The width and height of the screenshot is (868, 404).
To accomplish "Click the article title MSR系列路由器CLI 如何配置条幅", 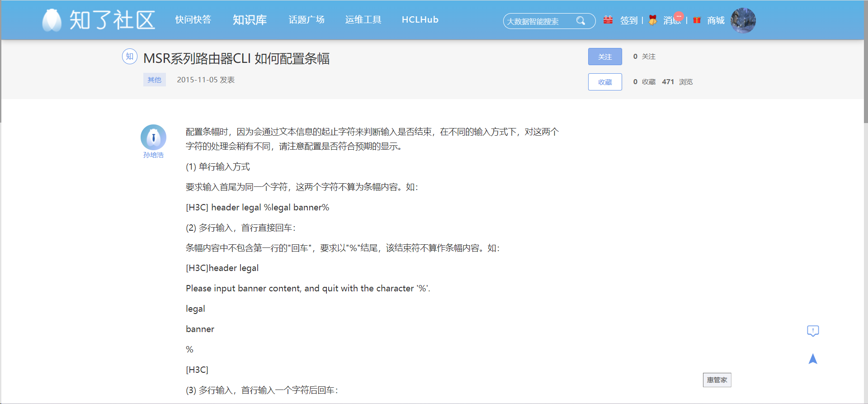I will 236,58.
